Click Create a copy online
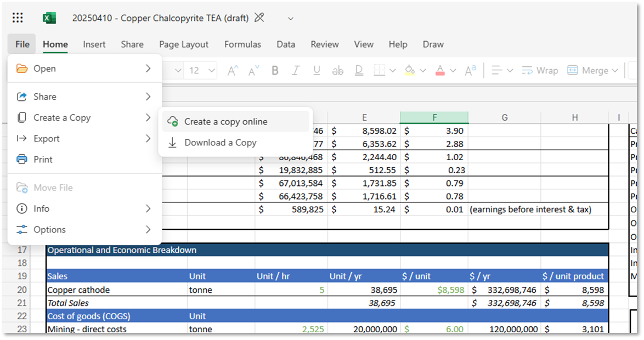Screen dimensions: 644x340 [x=235, y=122]
